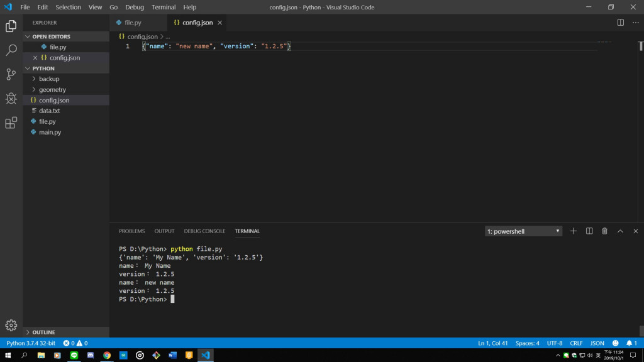Click the feedback smiley in status bar
644x362 pixels.
pos(615,343)
